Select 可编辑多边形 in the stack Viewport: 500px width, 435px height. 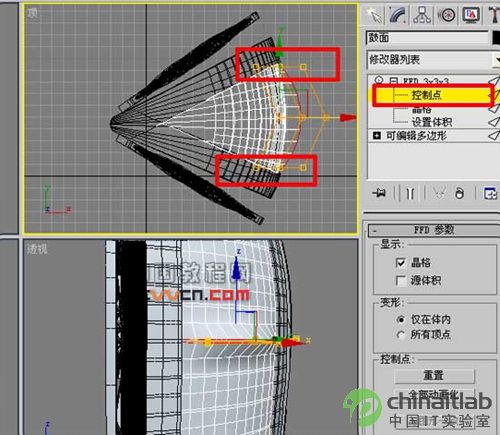(416, 136)
